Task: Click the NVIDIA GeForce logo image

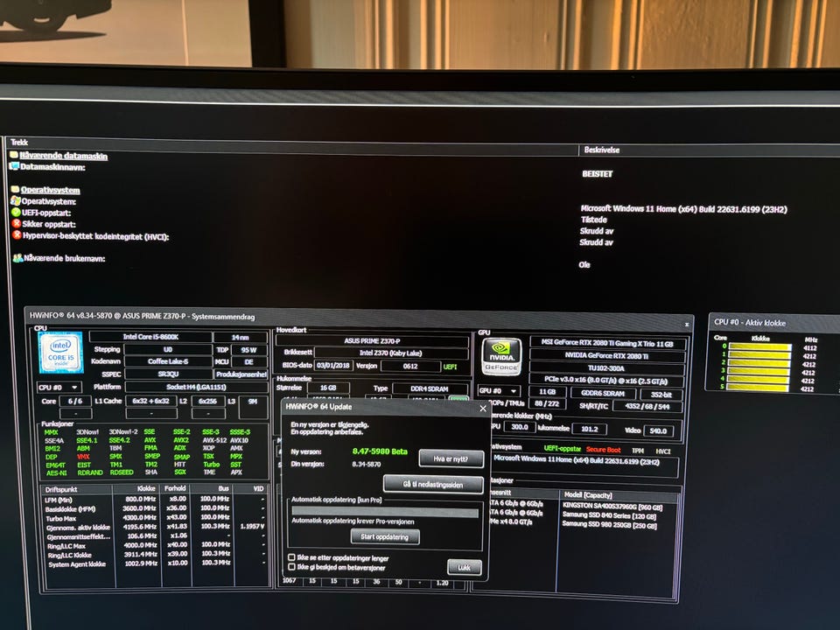Action: [501, 357]
